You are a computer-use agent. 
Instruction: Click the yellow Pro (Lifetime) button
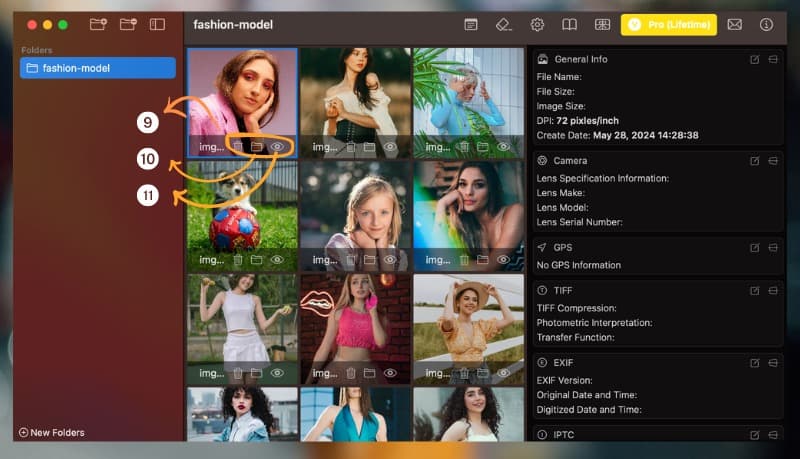pos(669,24)
